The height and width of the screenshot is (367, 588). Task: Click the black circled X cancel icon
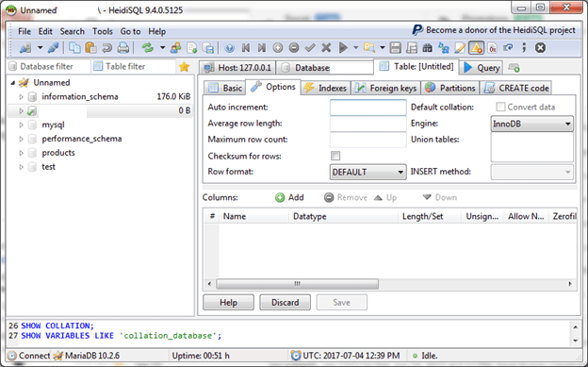click(540, 48)
